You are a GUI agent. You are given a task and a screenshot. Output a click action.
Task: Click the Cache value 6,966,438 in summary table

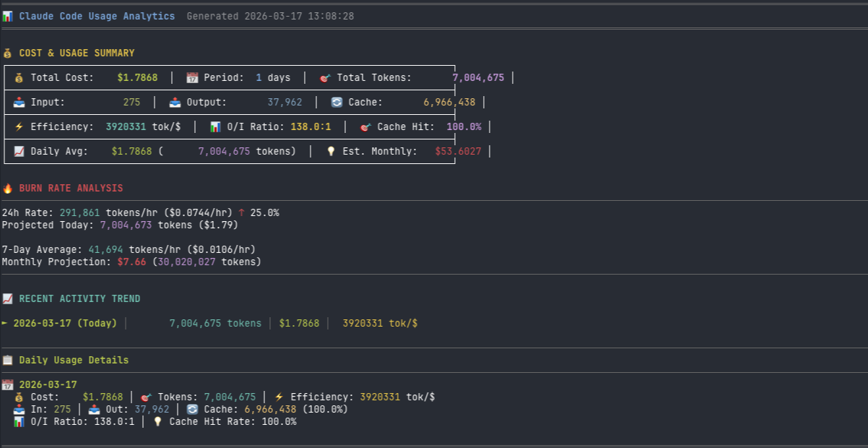(x=449, y=103)
